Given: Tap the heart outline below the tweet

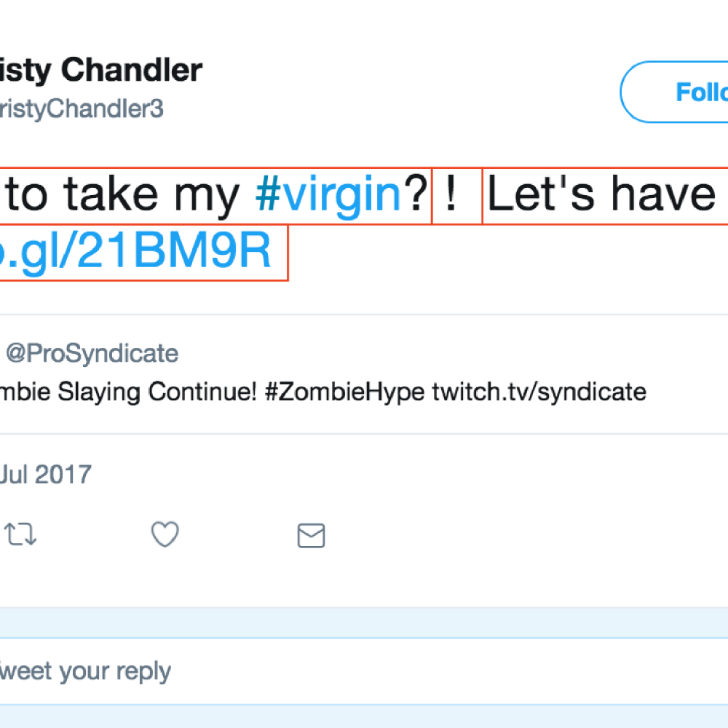Looking at the screenshot, I should (165, 535).
